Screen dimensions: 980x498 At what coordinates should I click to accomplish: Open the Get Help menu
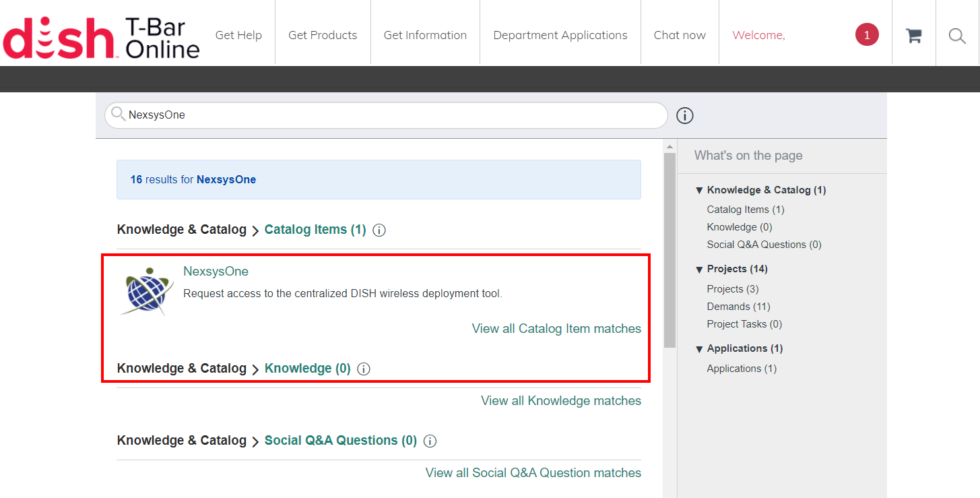tap(238, 35)
